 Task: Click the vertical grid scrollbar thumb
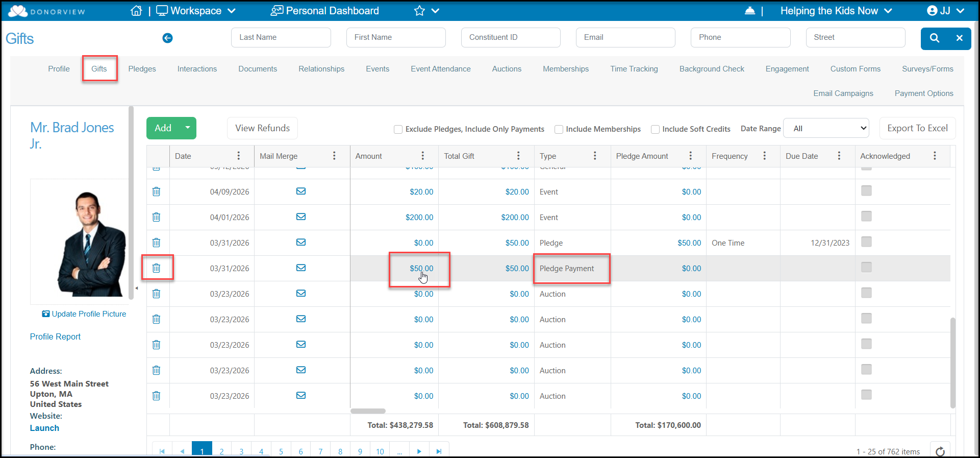(952, 363)
